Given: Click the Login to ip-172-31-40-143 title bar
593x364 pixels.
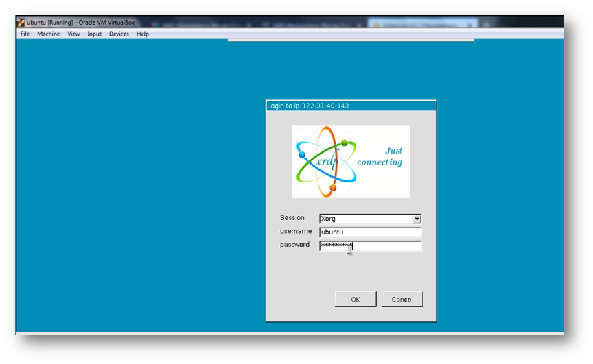Looking at the screenshot, I should click(351, 106).
